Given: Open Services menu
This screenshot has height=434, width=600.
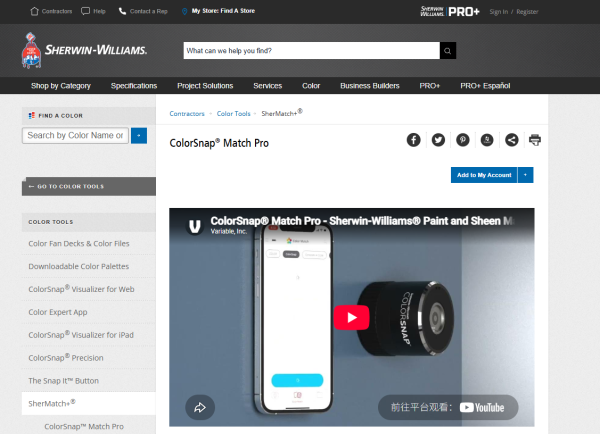Looking at the screenshot, I should 267,86.
